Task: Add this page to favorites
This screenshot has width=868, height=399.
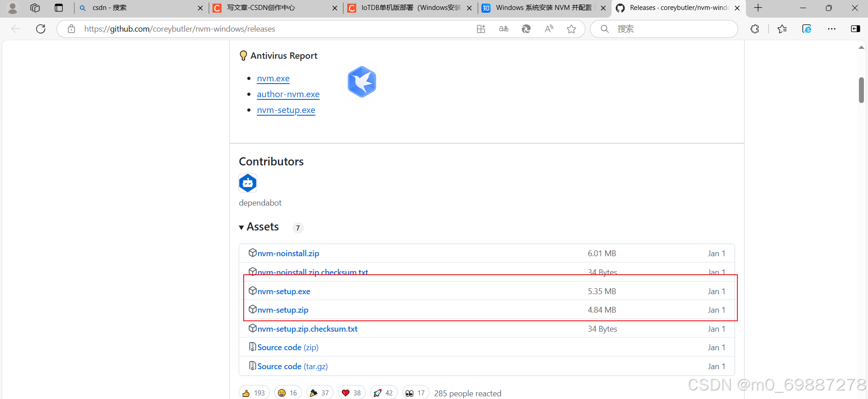Action: (571, 29)
